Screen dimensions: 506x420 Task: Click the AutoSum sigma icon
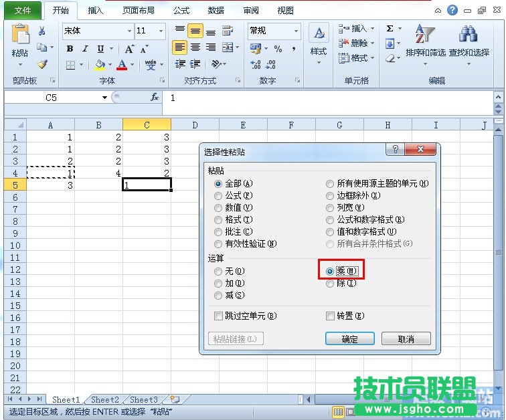click(390, 29)
